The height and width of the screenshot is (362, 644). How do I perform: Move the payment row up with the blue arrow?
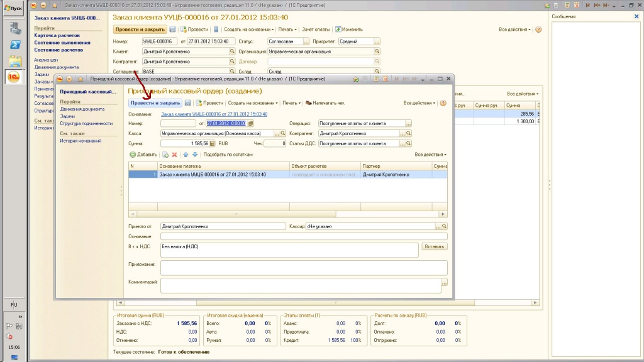pyautogui.click(x=186, y=155)
